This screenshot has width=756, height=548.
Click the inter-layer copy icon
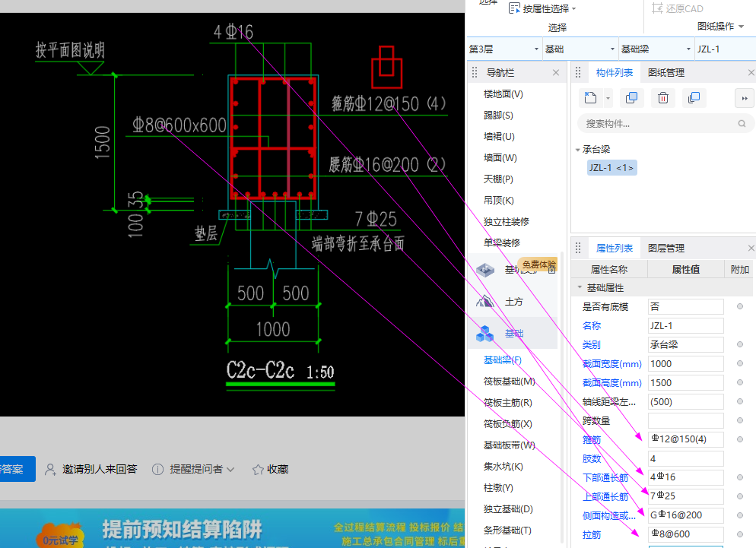(694, 98)
